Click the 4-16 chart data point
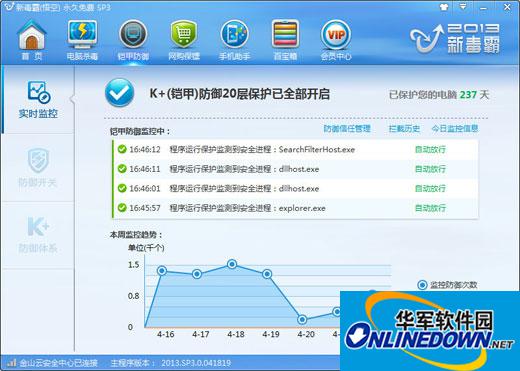Screen dimensions: 520x371 coord(162,271)
